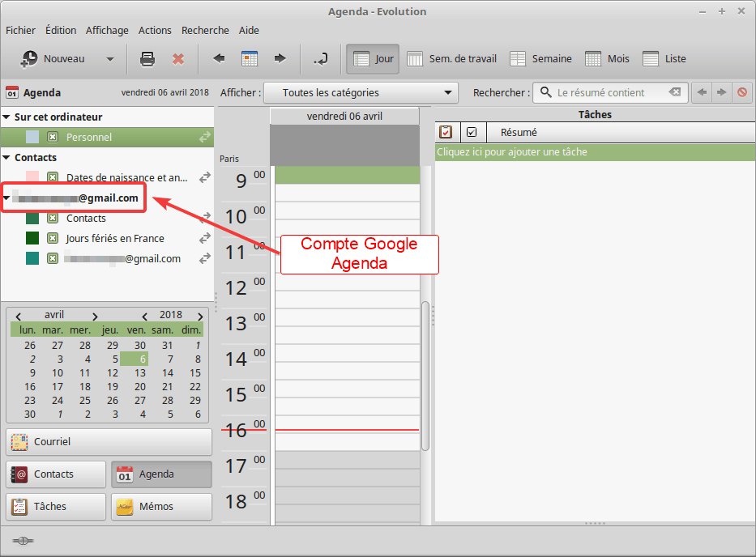
Task: Click the Personnel calendar color swatch
Action: pos(32,138)
